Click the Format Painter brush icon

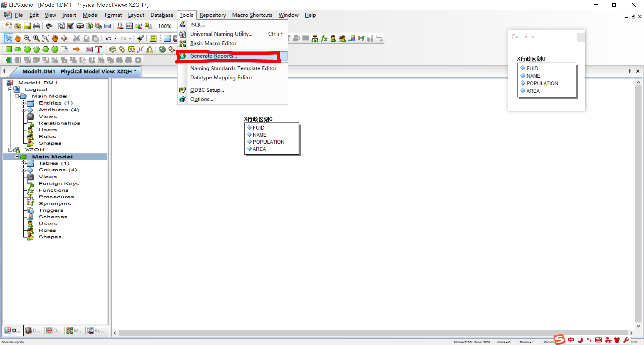[x=141, y=38]
